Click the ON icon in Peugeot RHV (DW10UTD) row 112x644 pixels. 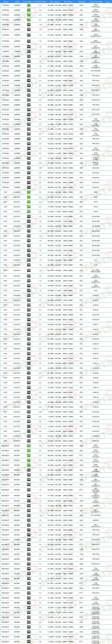[29, 525]
